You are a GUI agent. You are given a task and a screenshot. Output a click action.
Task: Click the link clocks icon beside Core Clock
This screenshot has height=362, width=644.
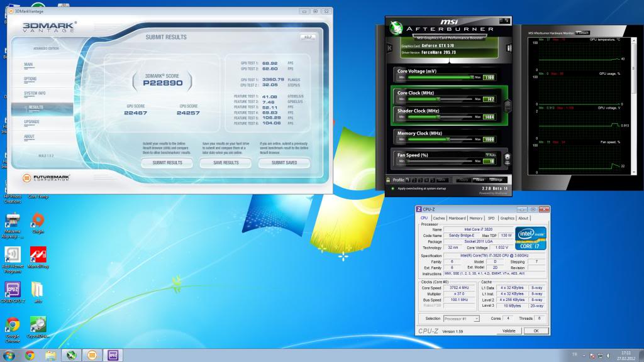pos(508,106)
